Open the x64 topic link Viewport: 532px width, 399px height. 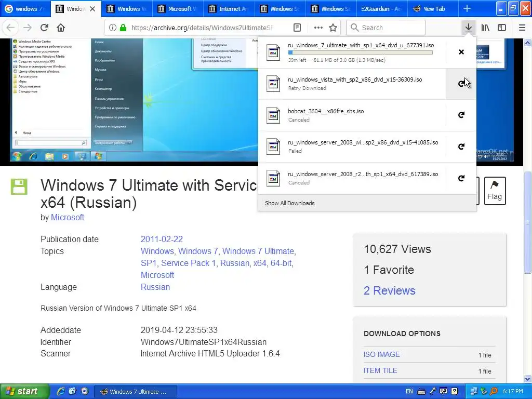[260, 263]
